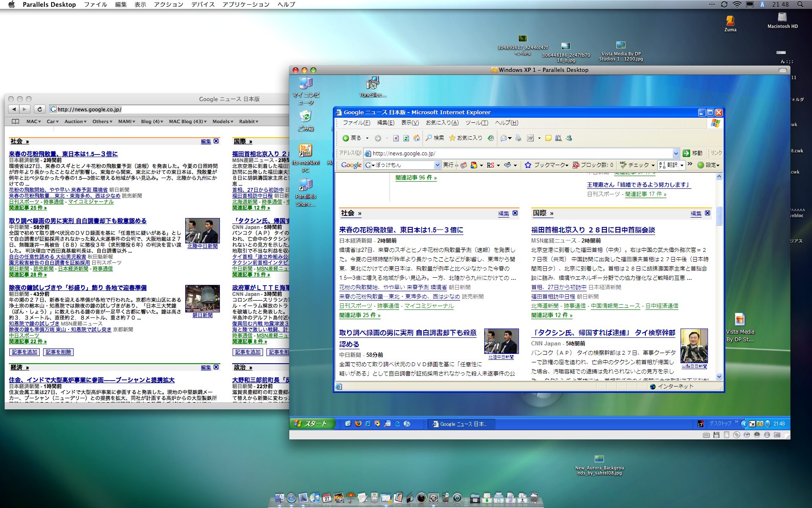Click Safari back arrow button
This screenshot has height=508, width=812.
(14, 109)
